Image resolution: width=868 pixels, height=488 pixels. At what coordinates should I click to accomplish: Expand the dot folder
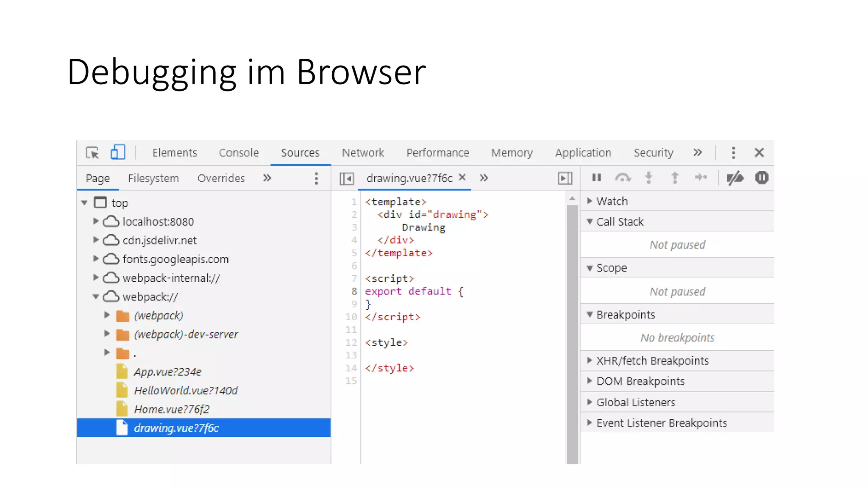pos(107,352)
